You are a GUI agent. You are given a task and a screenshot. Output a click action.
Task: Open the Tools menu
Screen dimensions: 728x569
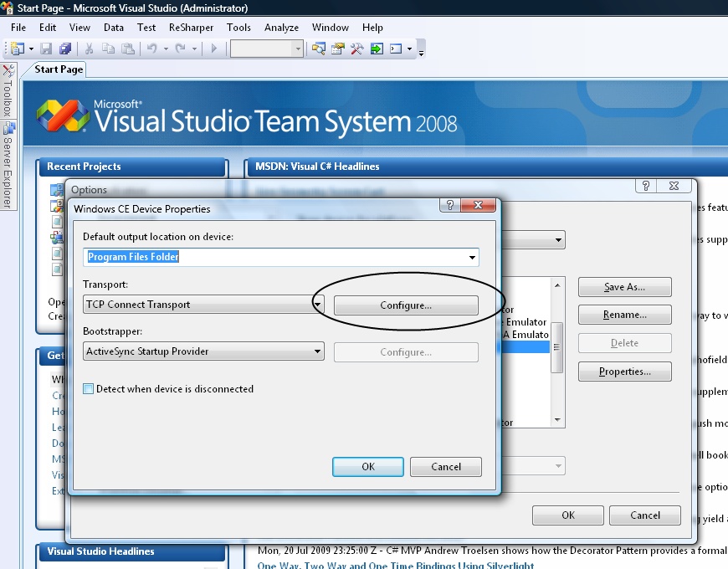(238, 28)
